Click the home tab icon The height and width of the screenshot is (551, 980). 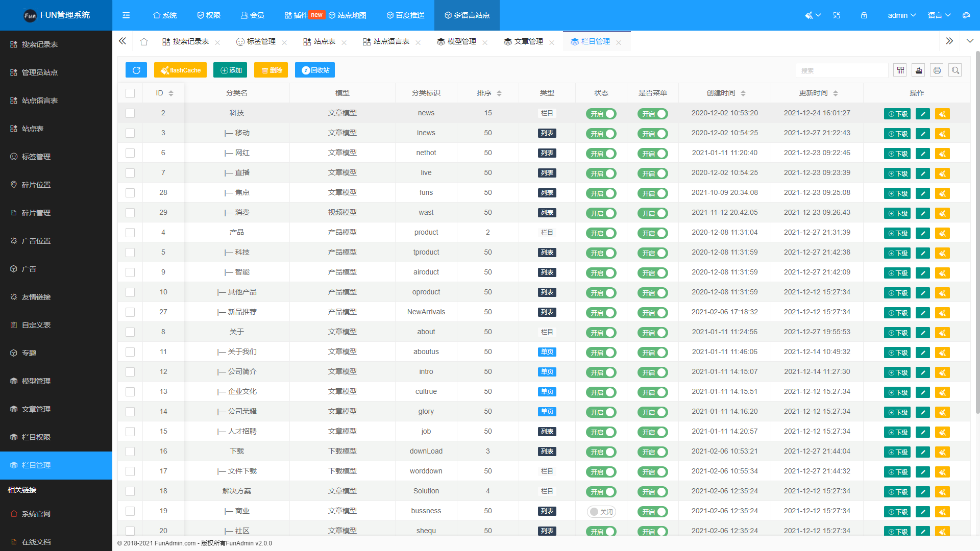click(144, 42)
